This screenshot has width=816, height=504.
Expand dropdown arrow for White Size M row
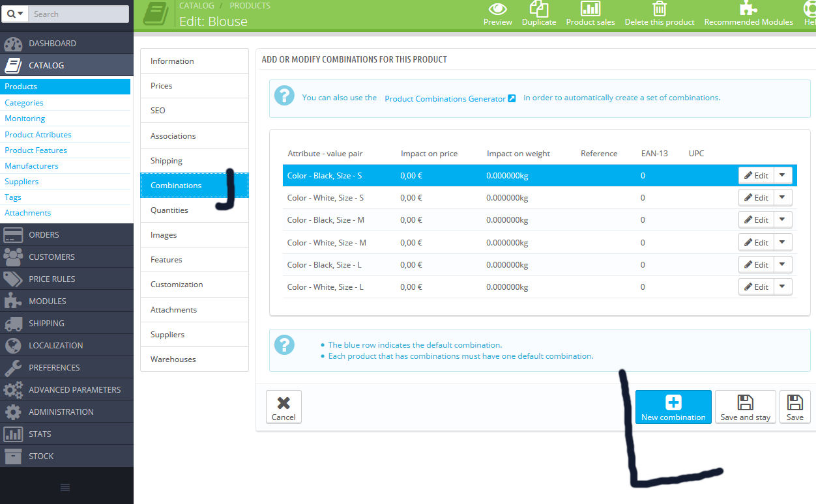click(783, 243)
